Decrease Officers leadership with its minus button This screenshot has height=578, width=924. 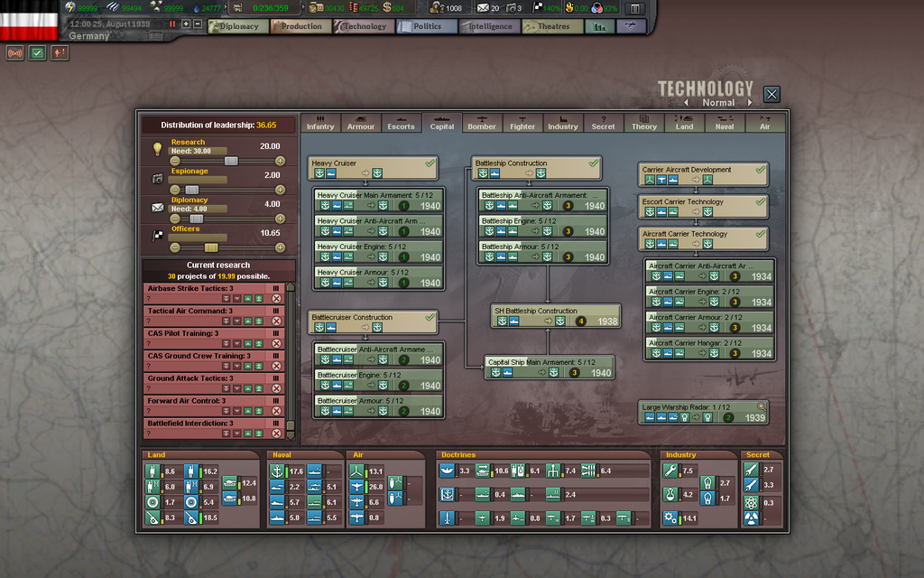pos(175,247)
